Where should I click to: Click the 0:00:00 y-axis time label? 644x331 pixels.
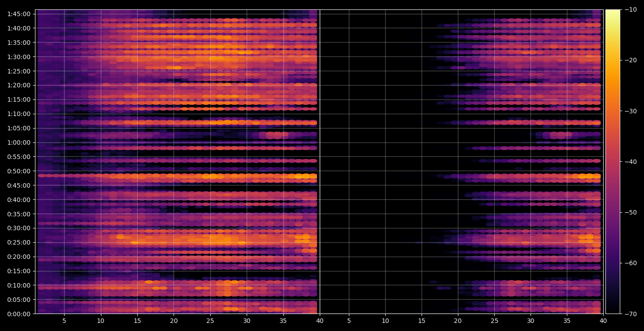19,314
